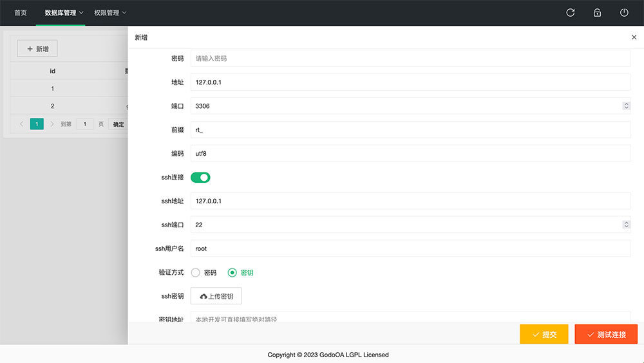Click the next page arrow
The height and width of the screenshot is (363, 644).
coord(52,124)
